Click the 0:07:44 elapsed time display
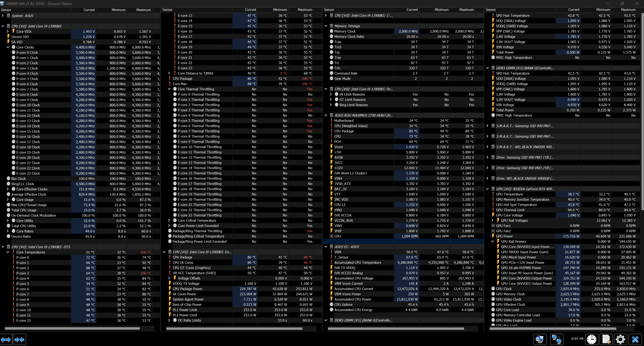The image size is (644, 346). point(577,339)
